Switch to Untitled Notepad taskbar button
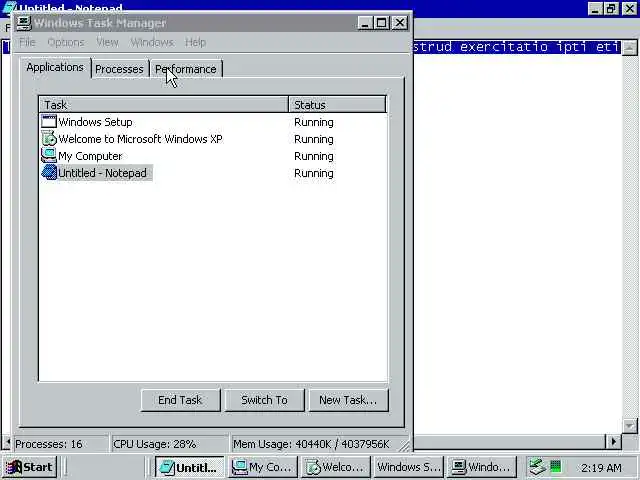The width and height of the screenshot is (640, 480). [189, 467]
